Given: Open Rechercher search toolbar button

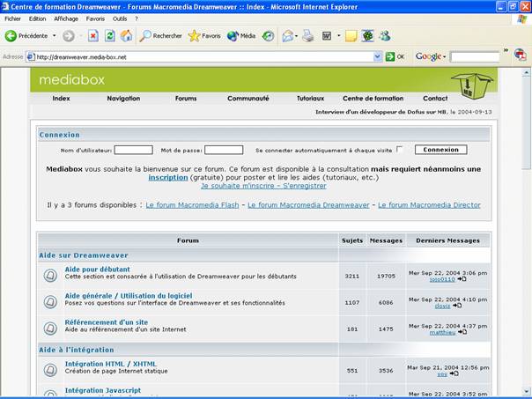Looking at the screenshot, I should (x=161, y=35).
